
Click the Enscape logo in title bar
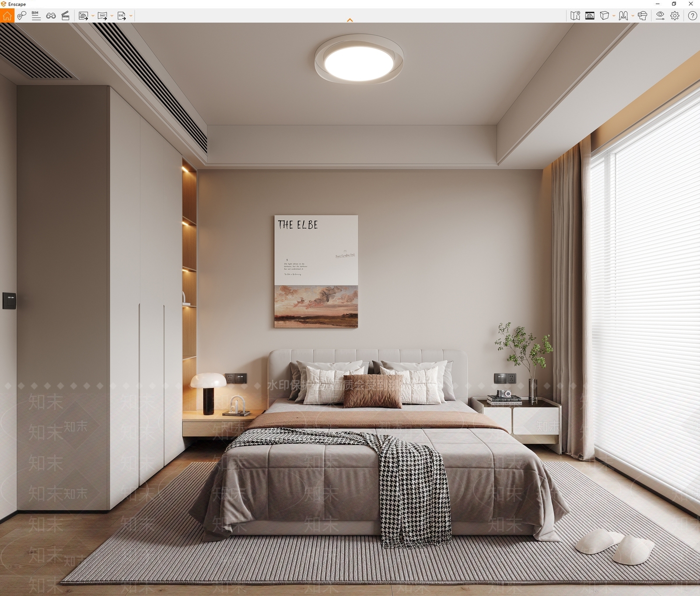tap(3, 4)
